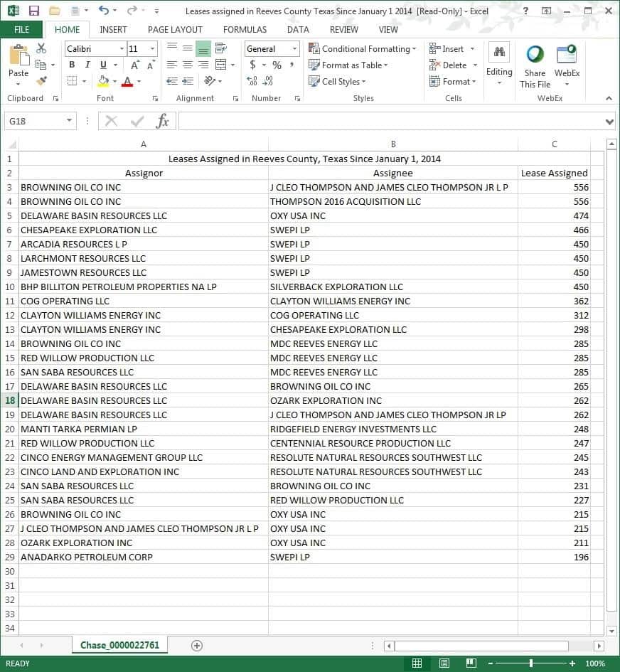Toggle Wrap Text icon
This screenshot has width=620, height=672.
click(221, 48)
